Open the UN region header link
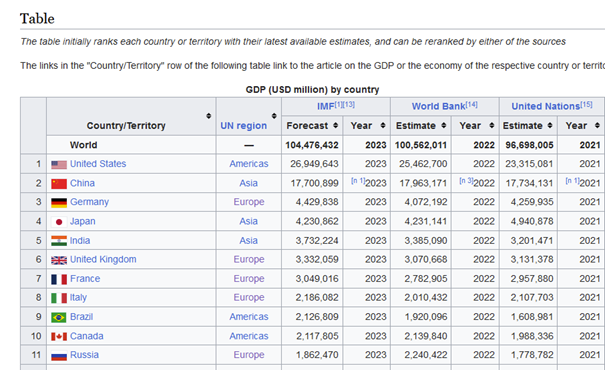This screenshot has width=605, height=370. [243, 126]
